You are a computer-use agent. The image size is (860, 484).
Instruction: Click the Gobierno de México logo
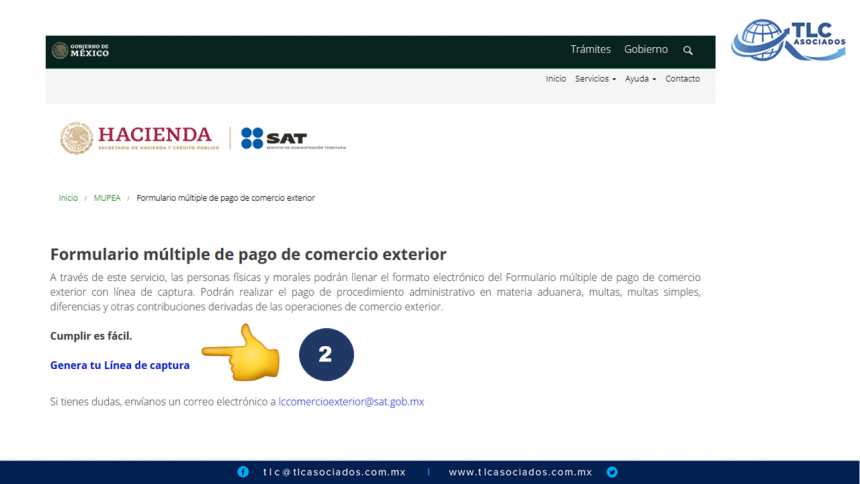81,50
